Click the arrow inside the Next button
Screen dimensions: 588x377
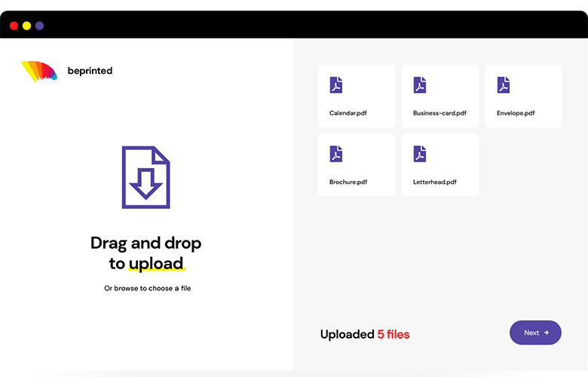click(x=547, y=333)
